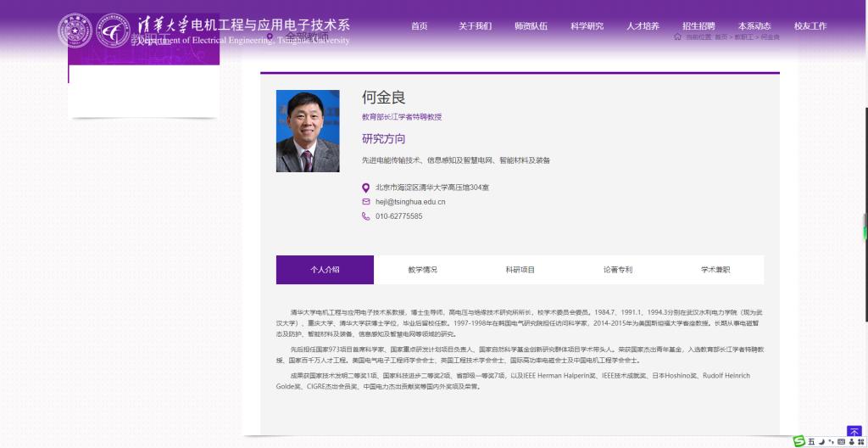
Task: Click the English subtitle Department of Electrical Engineering
Action: point(243,41)
